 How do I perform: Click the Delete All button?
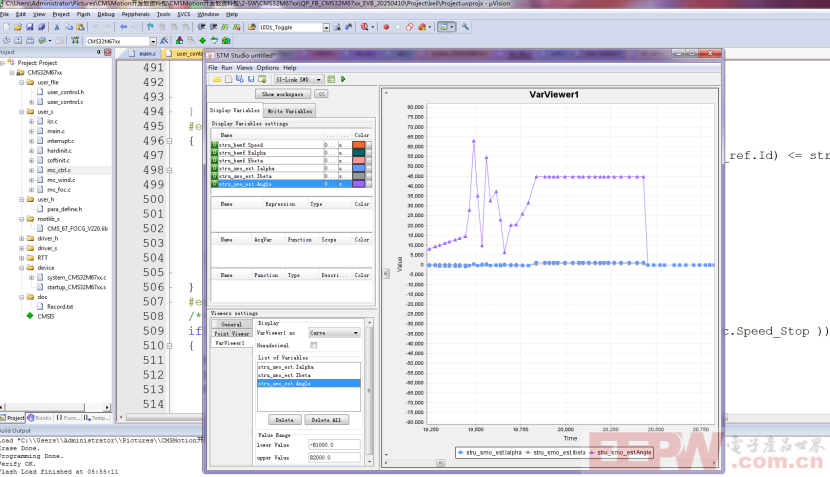(326, 420)
